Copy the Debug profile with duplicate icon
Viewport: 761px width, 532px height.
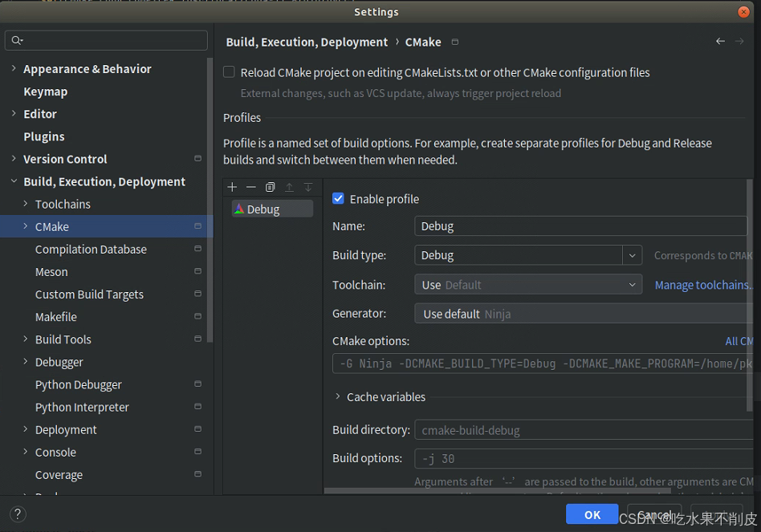[270, 187]
